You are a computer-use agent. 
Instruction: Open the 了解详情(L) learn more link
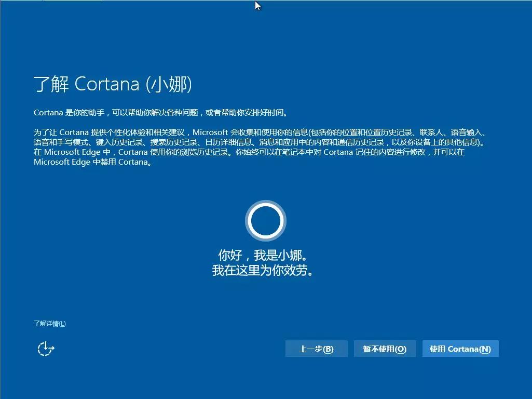pos(50,323)
